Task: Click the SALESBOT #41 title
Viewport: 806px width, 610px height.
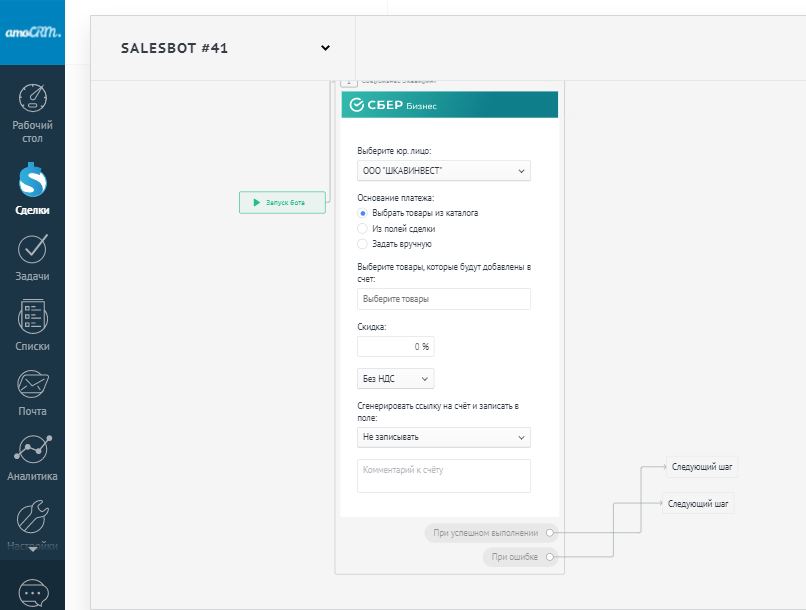Action: pos(174,48)
